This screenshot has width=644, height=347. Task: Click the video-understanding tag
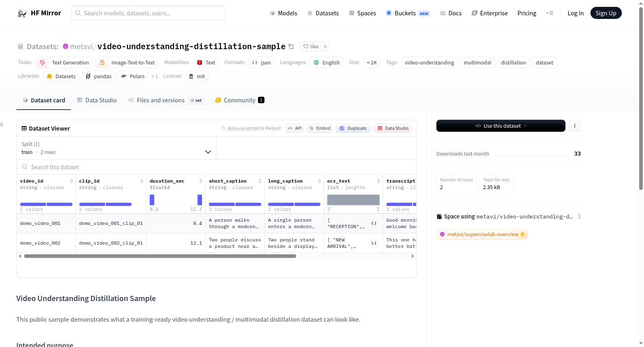point(429,62)
